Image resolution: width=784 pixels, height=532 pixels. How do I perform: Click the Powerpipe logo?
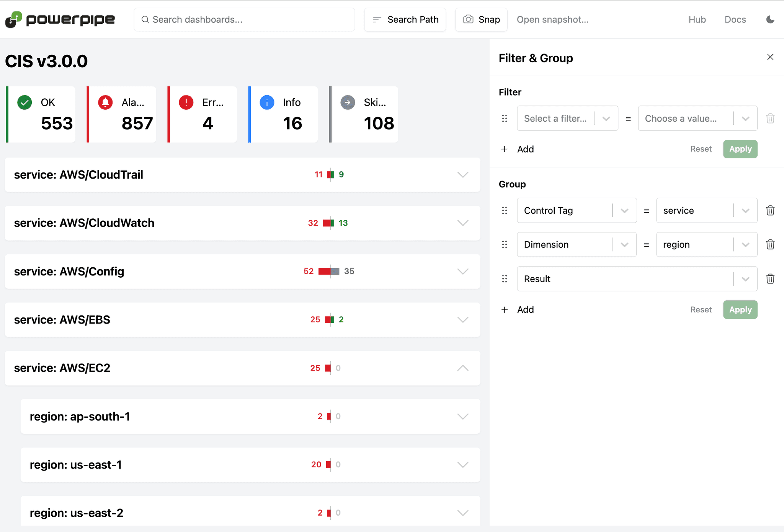point(60,20)
